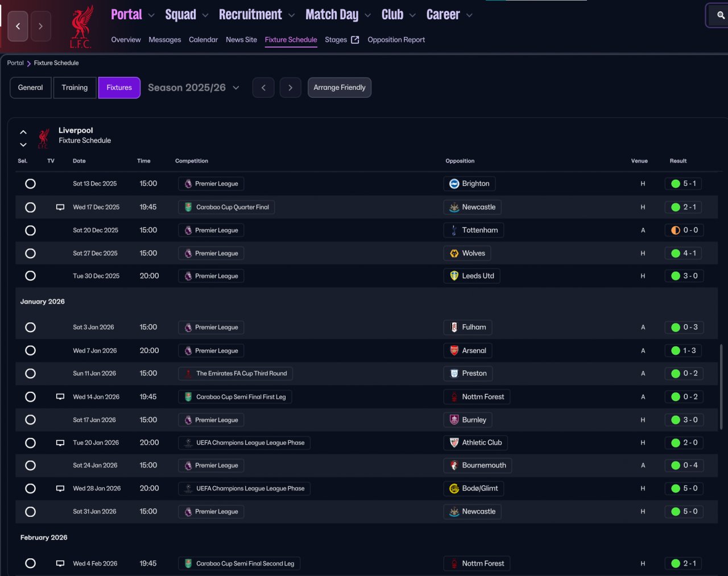728x576 pixels.
Task: Click the TV icon on the Wed 17 Dec fixture
Action: click(x=60, y=208)
